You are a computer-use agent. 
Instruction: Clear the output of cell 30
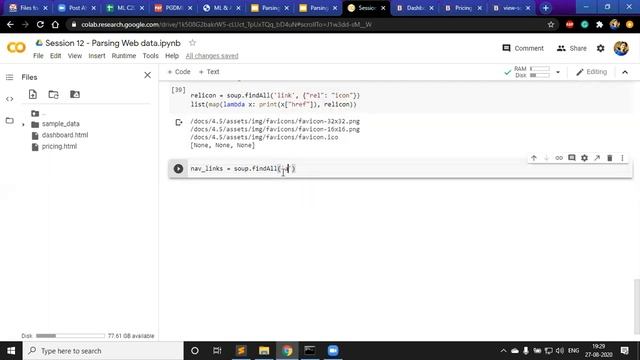179,122
